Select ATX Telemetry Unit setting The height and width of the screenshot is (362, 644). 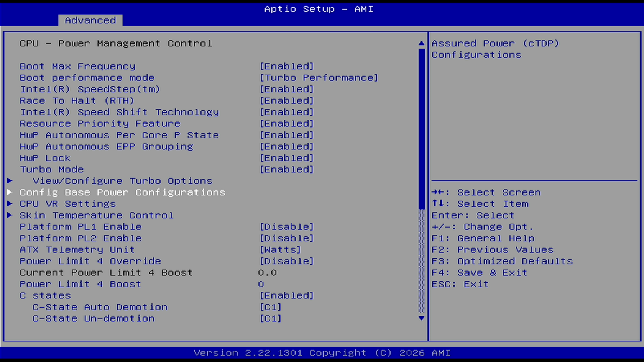(x=77, y=250)
